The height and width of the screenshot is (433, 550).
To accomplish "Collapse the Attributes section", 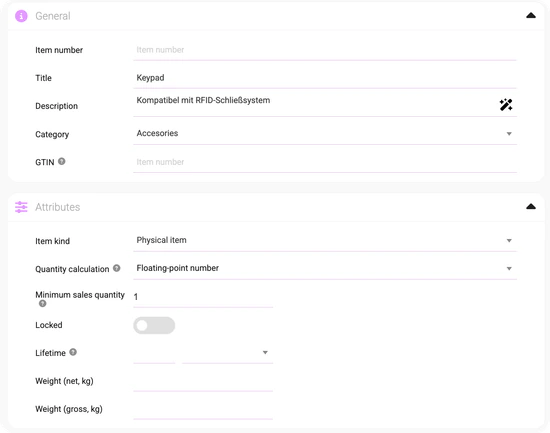I will 531,206.
